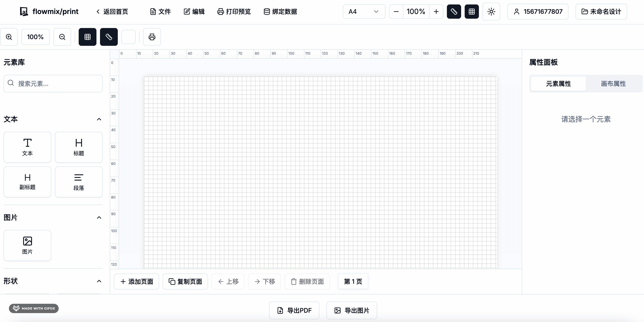The height and width of the screenshot is (322, 644).
Task: Click the 导出PDF button
Action: 294,310
